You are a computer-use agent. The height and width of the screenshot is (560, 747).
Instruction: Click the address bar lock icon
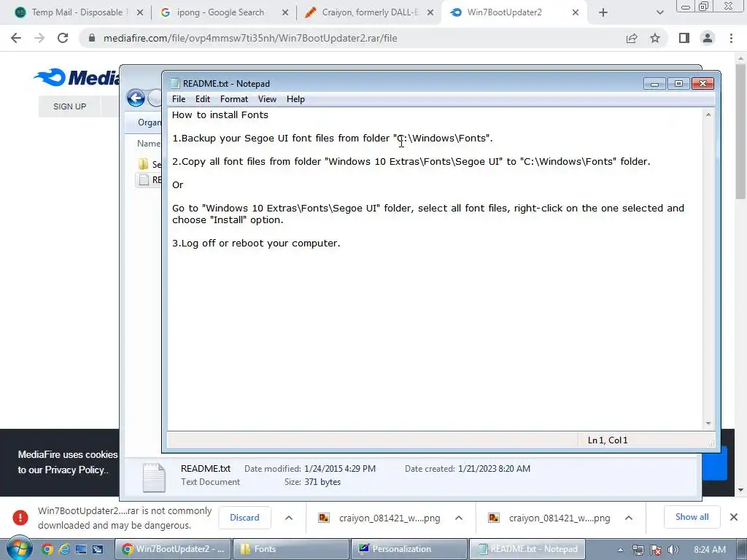pos(92,38)
